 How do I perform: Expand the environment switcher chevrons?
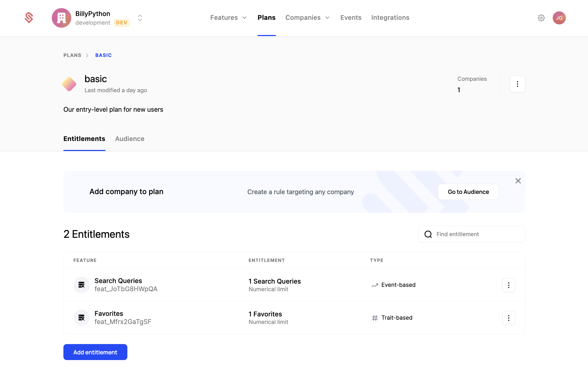pyautogui.click(x=140, y=18)
